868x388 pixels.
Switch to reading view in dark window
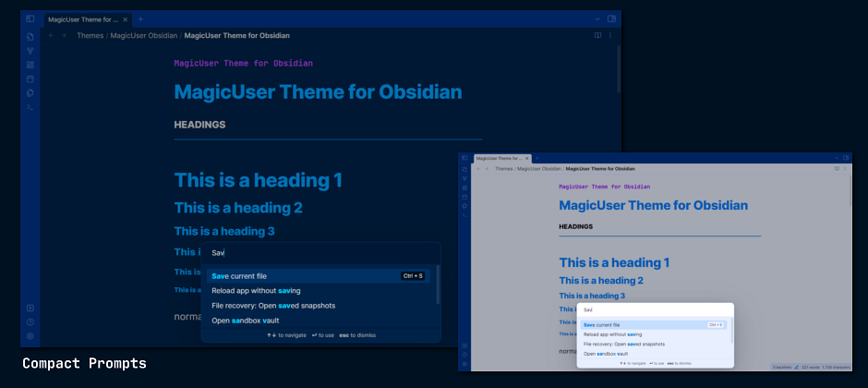click(x=597, y=35)
